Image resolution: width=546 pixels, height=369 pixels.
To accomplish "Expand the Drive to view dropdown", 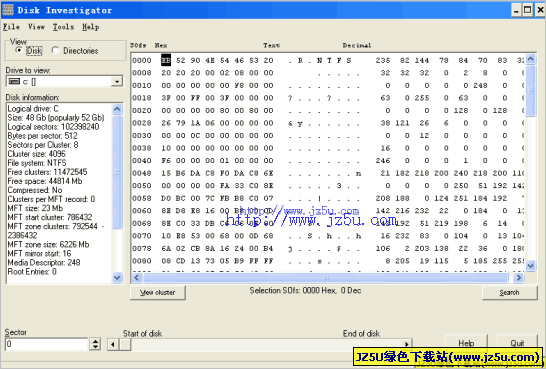I will coord(117,81).
